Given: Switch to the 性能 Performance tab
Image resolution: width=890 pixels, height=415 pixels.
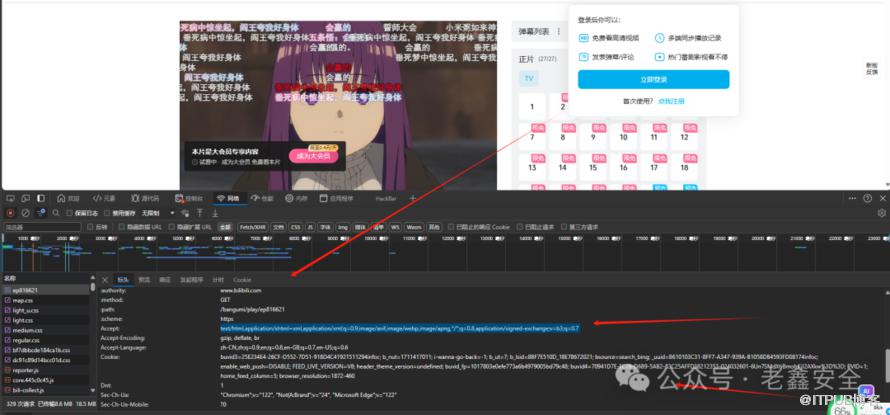Looking at the screenshot, I should (262, 198).
